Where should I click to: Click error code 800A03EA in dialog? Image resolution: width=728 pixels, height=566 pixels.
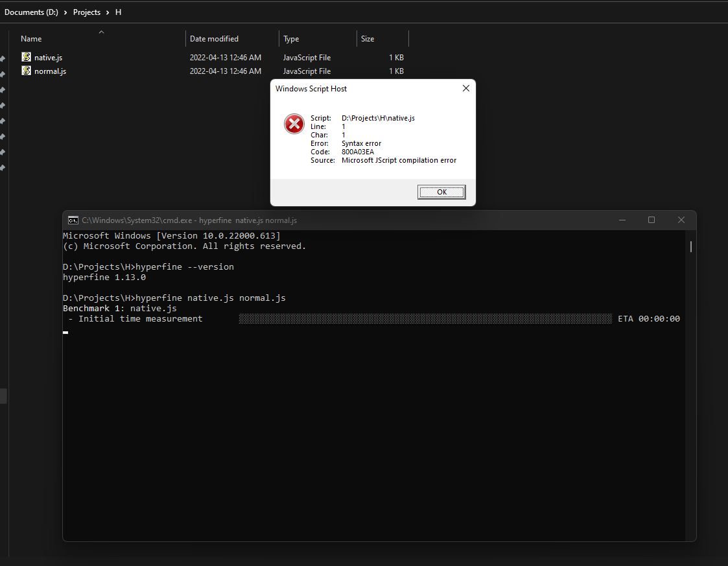(x=357, y=152)
